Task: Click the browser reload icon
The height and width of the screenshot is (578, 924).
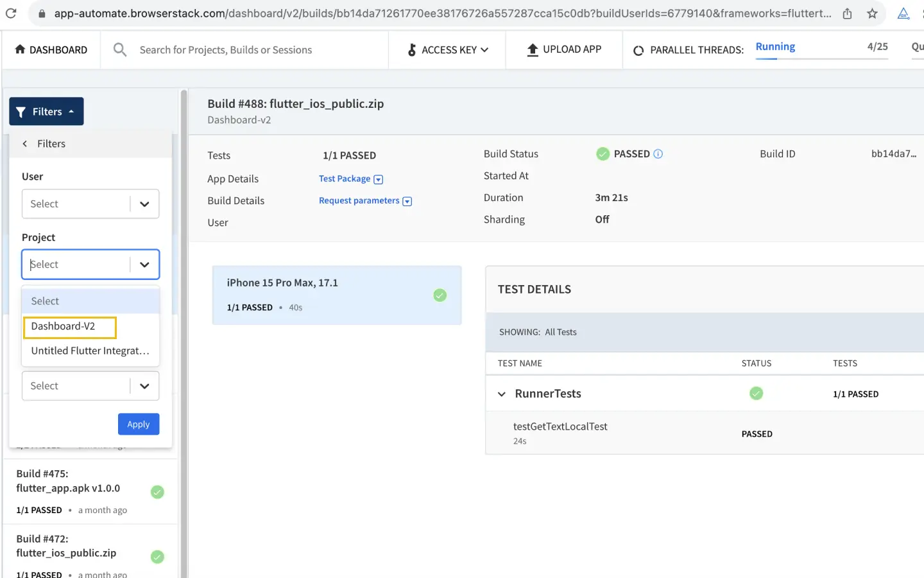Action: pos(11,13)
